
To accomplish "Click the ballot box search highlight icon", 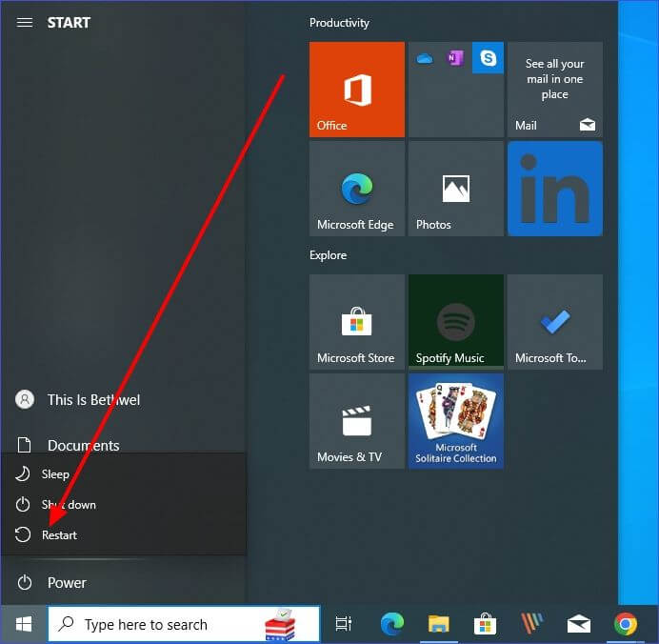I will pyautogui.click(x=280, y=625).
